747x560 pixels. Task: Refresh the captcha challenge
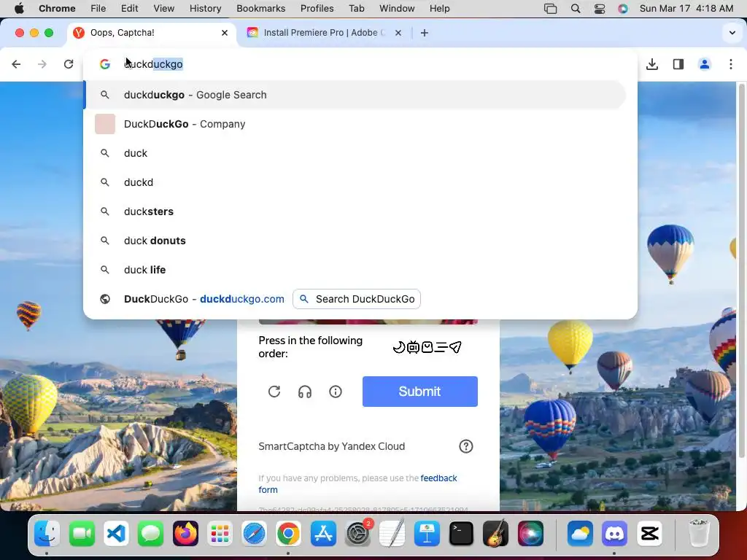coord(274,392)
